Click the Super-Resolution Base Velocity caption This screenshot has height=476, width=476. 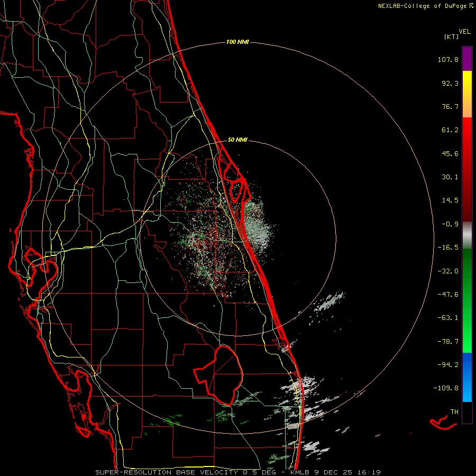coord(238,472)
